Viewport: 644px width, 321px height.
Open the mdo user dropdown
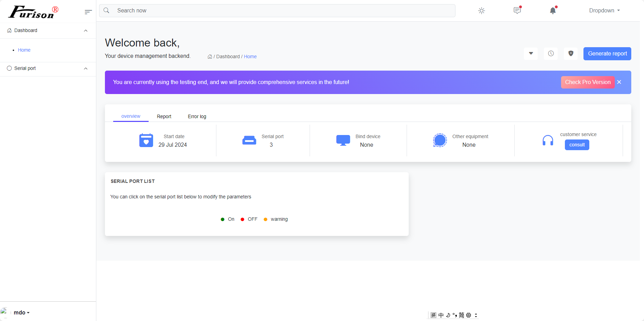pos(22,313)
